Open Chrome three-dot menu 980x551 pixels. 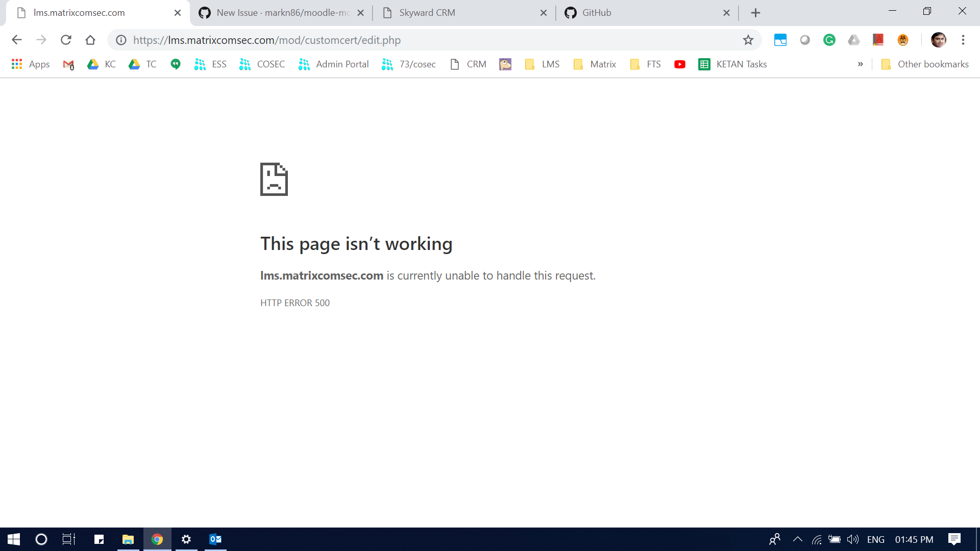(x=963, y=40)
